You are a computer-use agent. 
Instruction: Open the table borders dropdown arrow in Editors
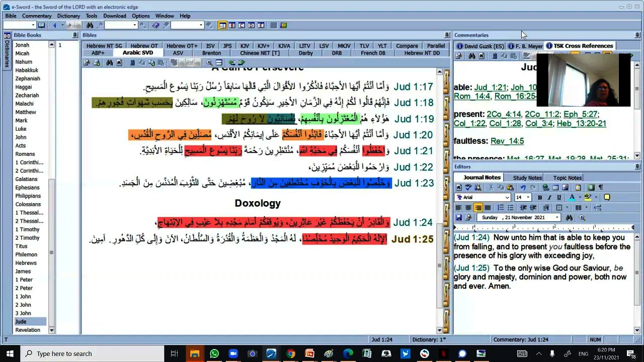tap(567, 208)
